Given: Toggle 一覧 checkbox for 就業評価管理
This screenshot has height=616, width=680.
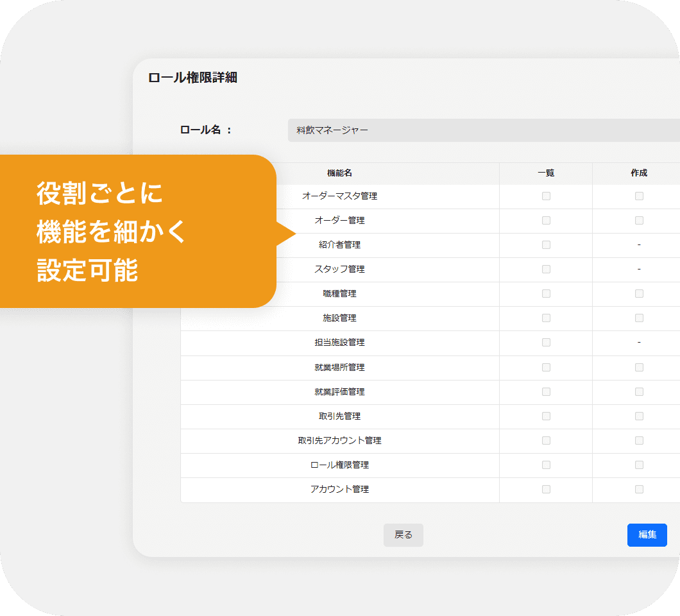Looking at the screenshot, I should (x=546, y=392).
